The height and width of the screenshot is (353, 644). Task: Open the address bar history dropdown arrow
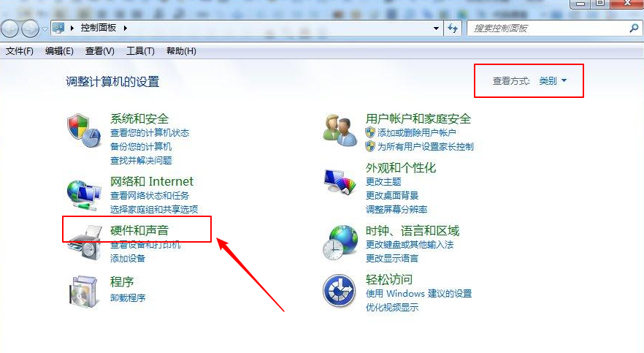(x=436, y=29)
